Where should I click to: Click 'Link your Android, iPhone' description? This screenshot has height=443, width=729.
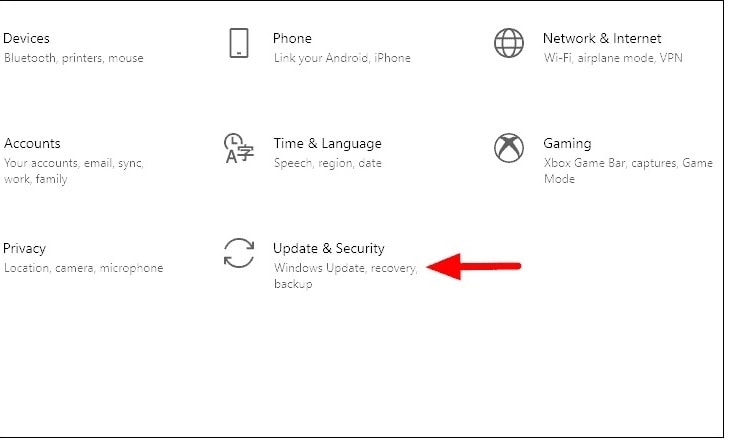pos(342,58)
